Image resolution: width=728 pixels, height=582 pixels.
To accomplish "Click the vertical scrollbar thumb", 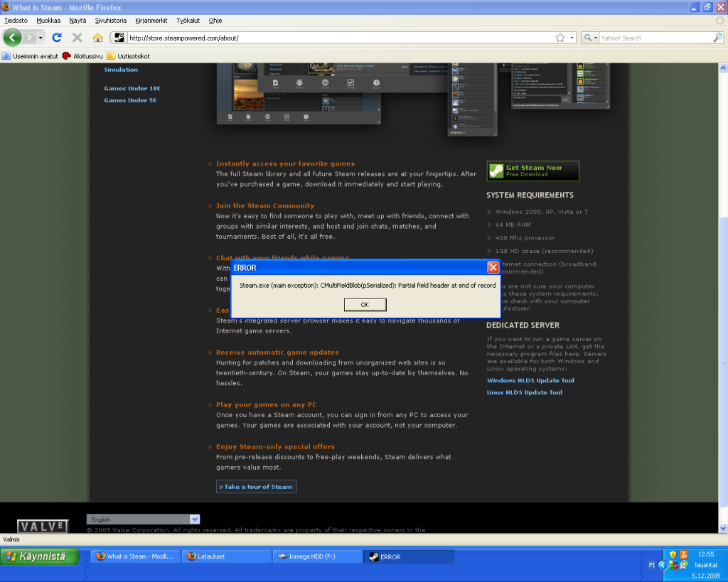I will (723, 361).
